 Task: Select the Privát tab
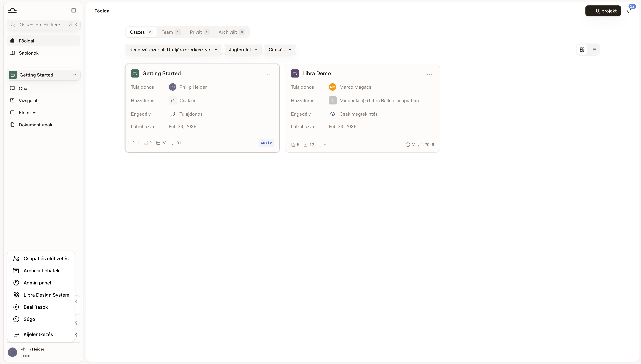pyautogui.click(x=199, y=32)
